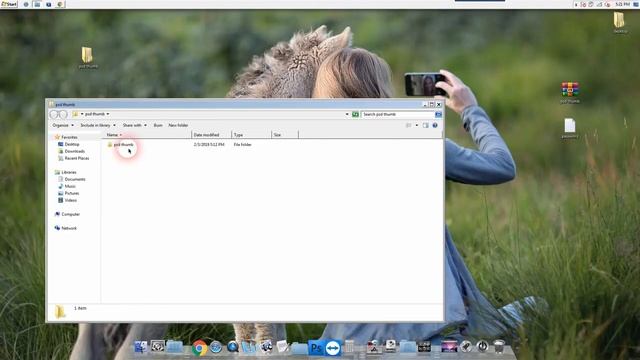Screen dimensions: 640x360
Task: Open the Music library
Action: point(67,186)
